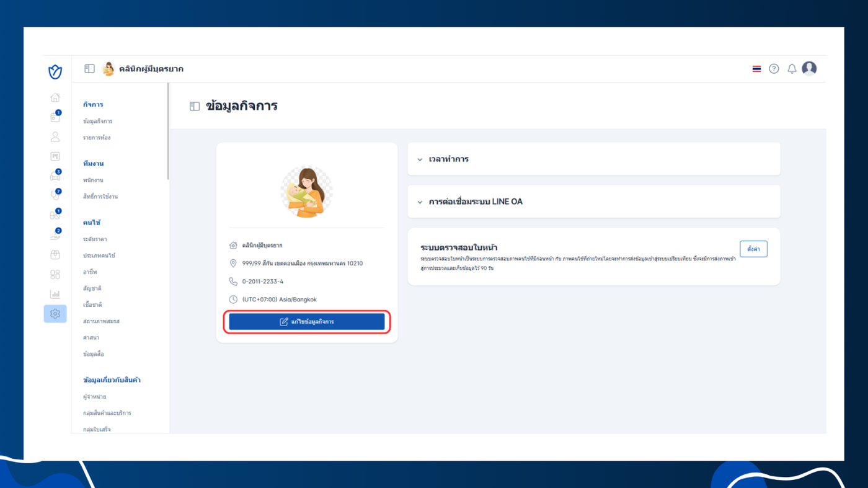Open the four-squares grid sidebar icon
The width and height of the screenshot is (868, 488).
tap(55, 275)
